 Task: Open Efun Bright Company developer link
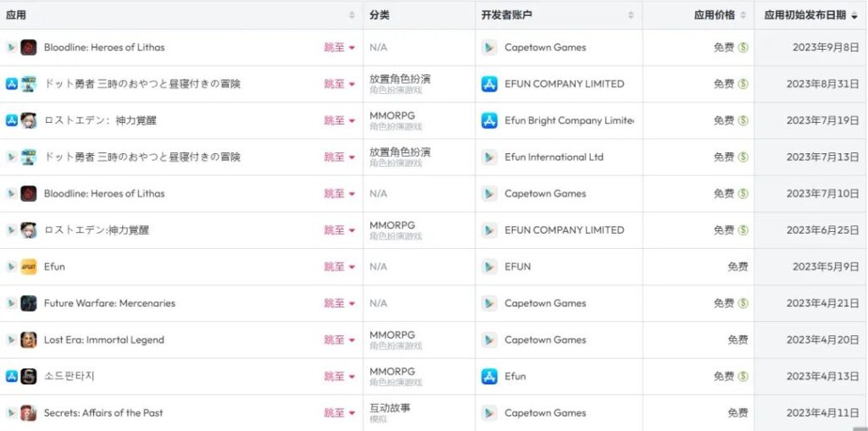point(569,120)
